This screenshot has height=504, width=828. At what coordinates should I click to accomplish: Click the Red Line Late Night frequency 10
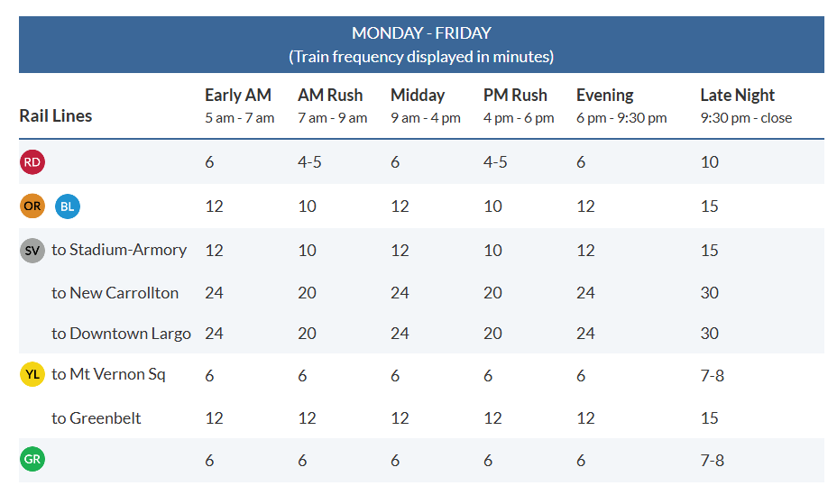click(x=710, y=162)
